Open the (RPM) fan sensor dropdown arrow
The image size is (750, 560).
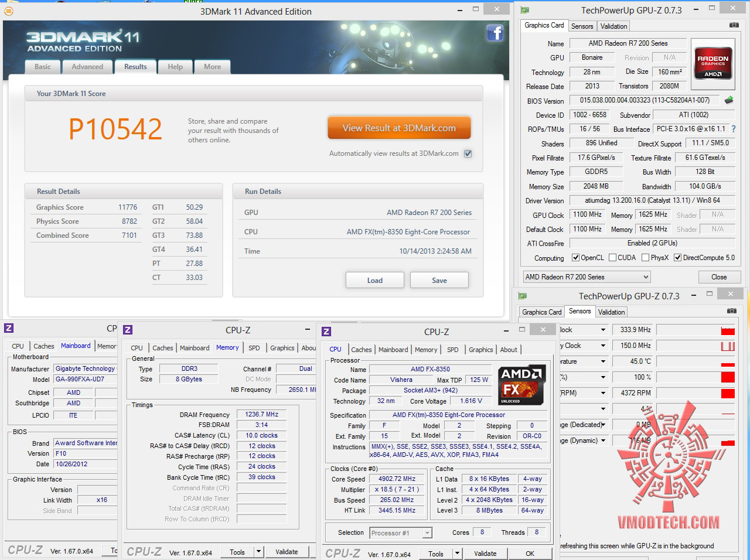(603, 393)
